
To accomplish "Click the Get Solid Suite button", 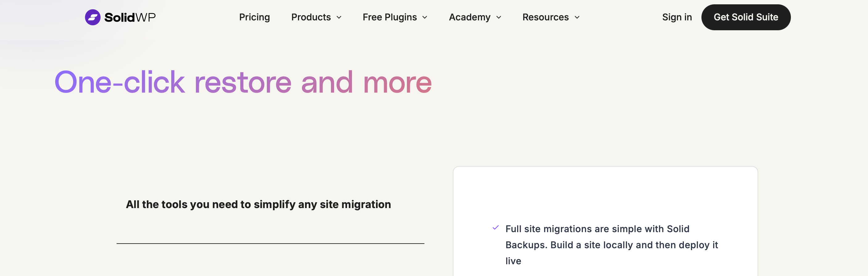I will [746, 17].
